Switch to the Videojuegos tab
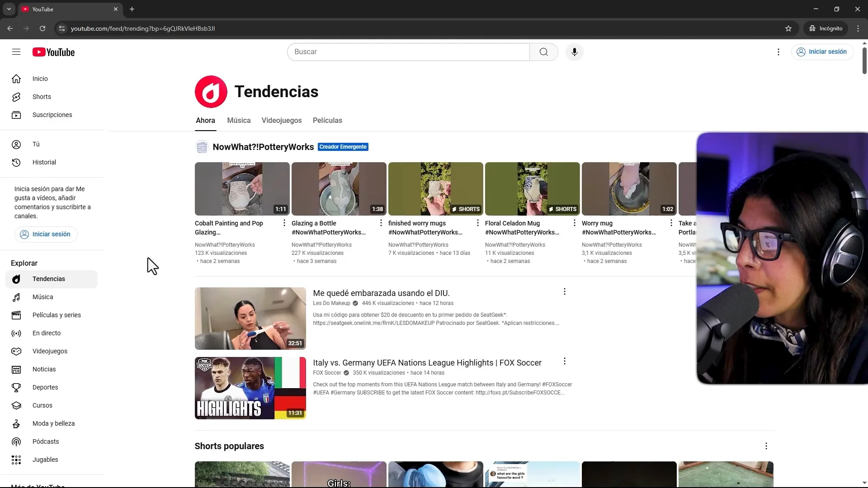The height and width of the screenshot is (488, 868). click(281, 121)
